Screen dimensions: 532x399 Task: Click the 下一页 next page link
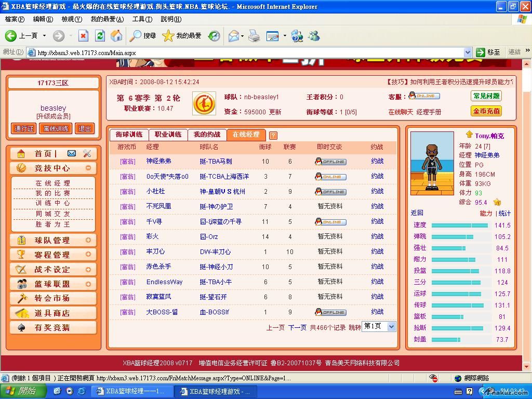[x=297, y=327]
